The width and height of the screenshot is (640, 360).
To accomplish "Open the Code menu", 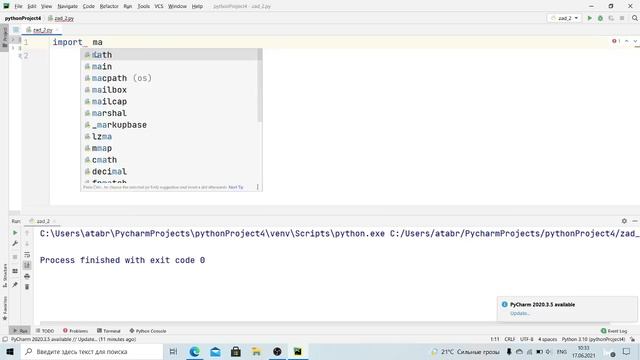I will click(x=89, y=6).
